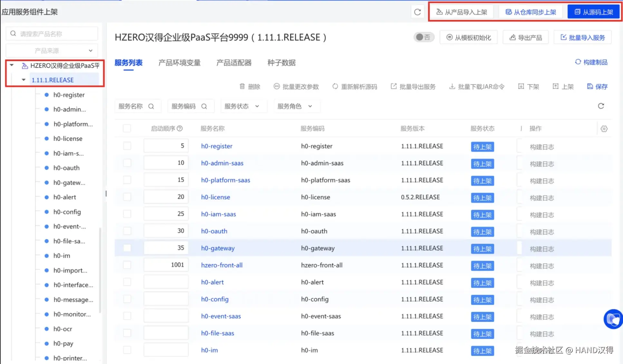Image resolution: width=623 pixels, height=364 pixels.
Task: Tick the select-all checkbox in the table header
Action: pos(127,129)
